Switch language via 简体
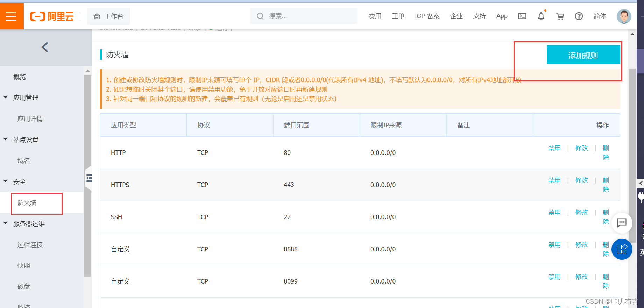This screenshot has width=644, height=308. pyautogui.click(x=600, y=16)
